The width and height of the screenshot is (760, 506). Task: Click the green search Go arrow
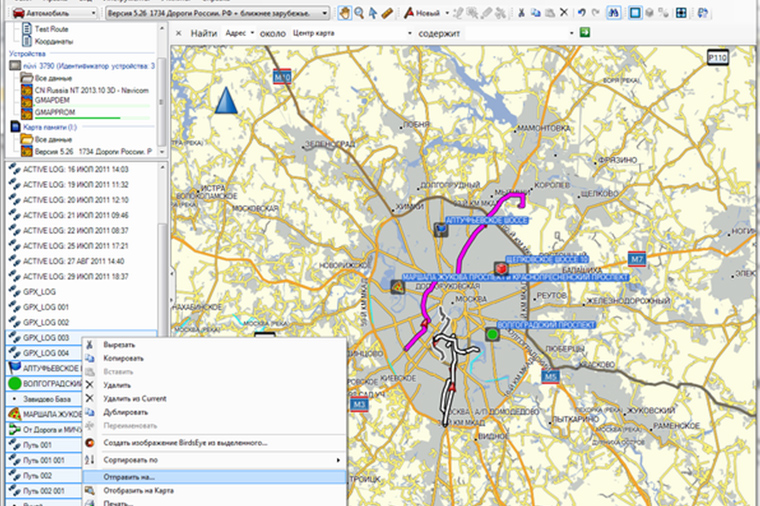[x=585, y=32]
